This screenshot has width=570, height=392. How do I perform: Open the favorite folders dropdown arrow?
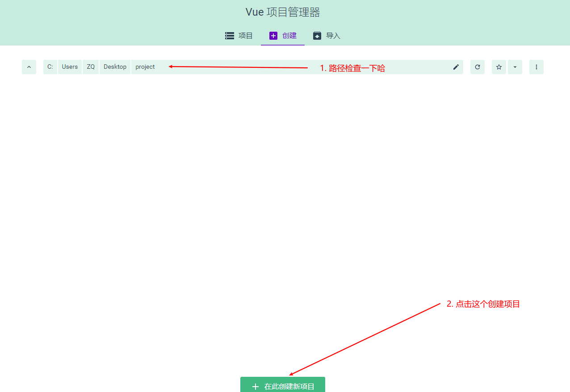[x=515, y=67]
